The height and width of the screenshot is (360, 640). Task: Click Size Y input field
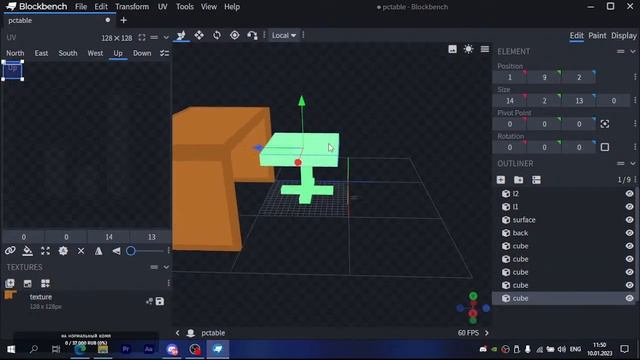544,101
